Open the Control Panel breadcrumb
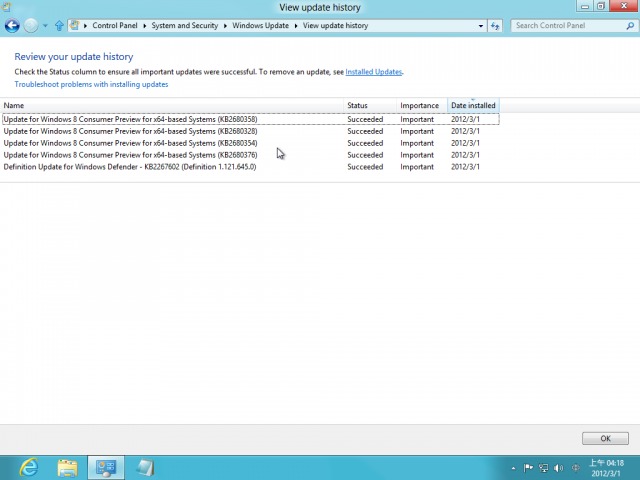Image resolution: width=640 pixels, height=480 pixels. coord(115,25)
